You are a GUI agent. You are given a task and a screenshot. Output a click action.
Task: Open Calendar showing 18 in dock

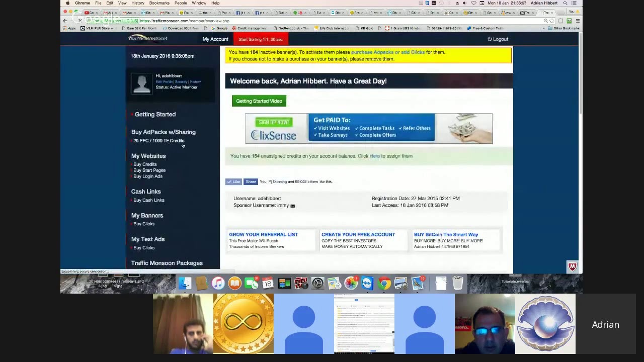(268, 284)
